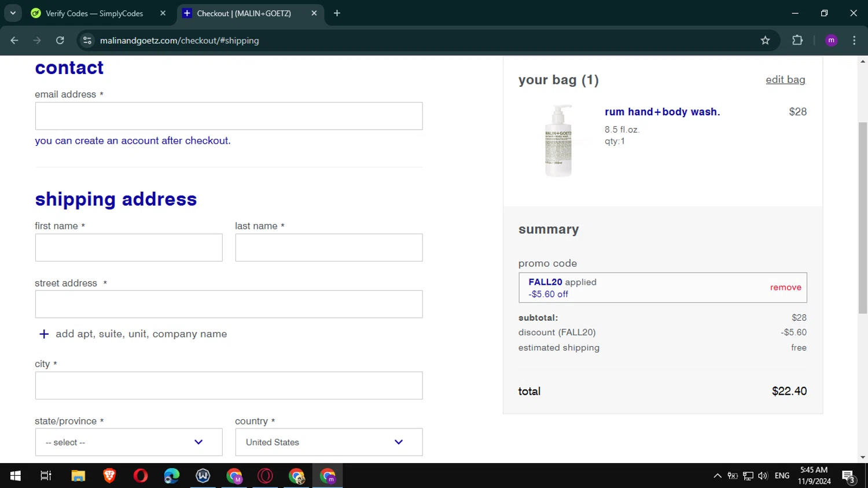Image resolution: width=868 pixels, height=488 pixels.
Task: Open File Explorer from the taskbar
Action: coord(78,476)
